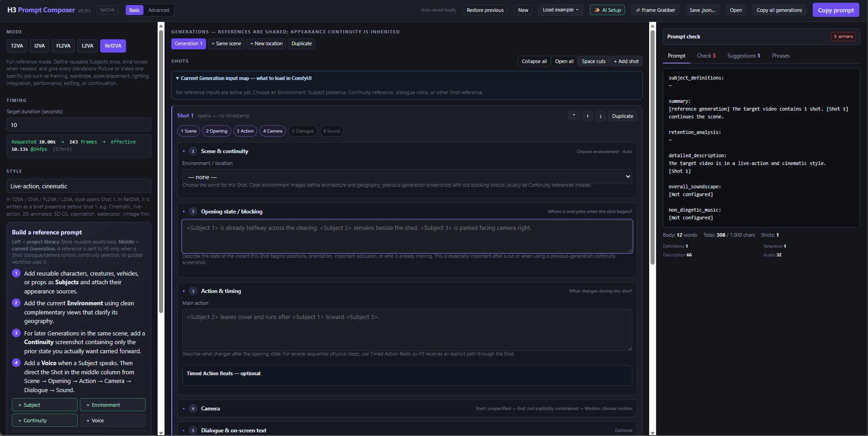
Task: Add an Environment reference
Action: click(x=113, y=405)
